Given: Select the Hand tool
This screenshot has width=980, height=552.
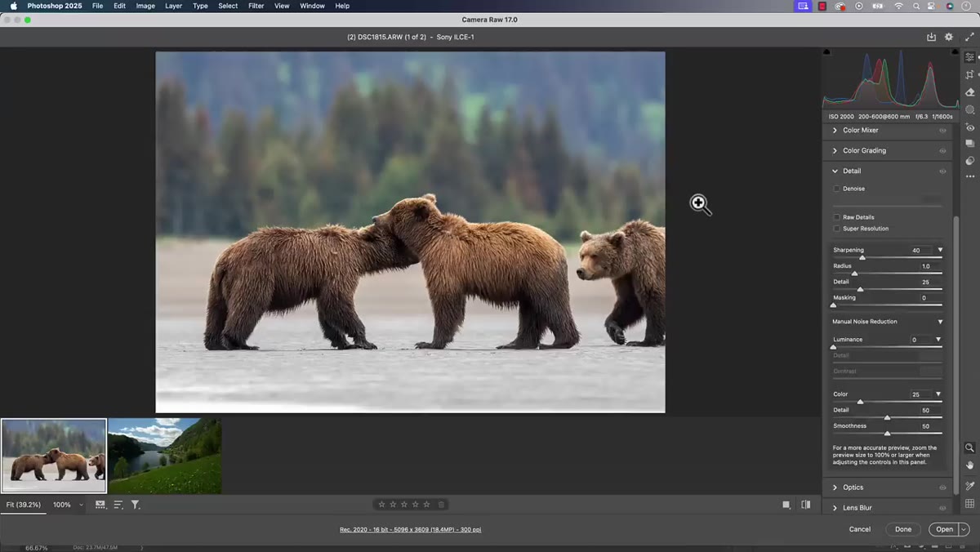Looking at the screenshot, I should point(969,465).
